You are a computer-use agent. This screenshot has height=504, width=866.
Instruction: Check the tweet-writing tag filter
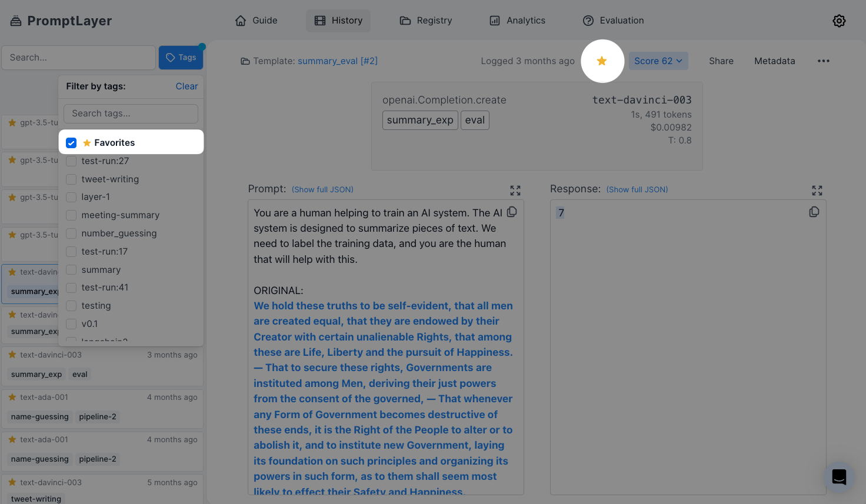(x=71, y=179)
